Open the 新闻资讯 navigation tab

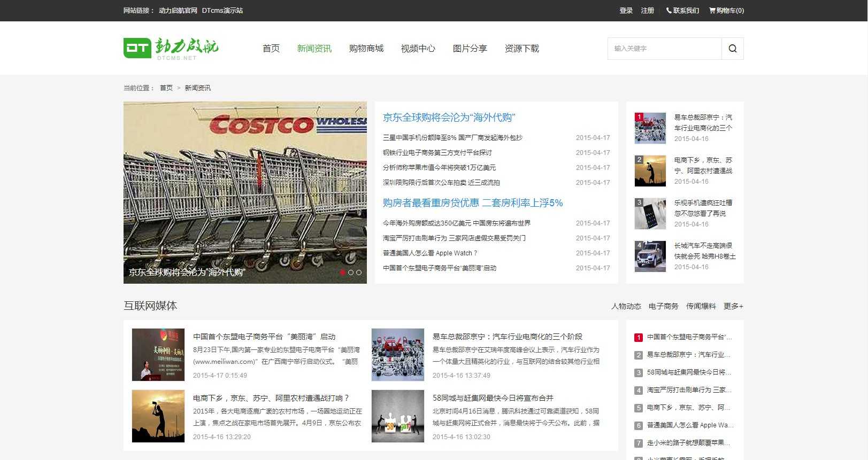coord(314,49)
